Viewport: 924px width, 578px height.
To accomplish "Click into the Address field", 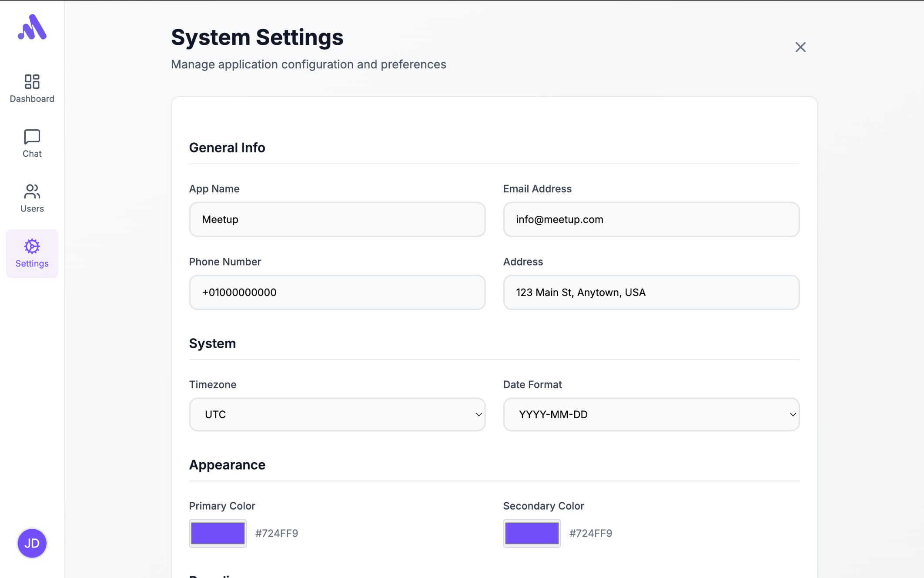I will pyautogui.click(x=651, y=292).
